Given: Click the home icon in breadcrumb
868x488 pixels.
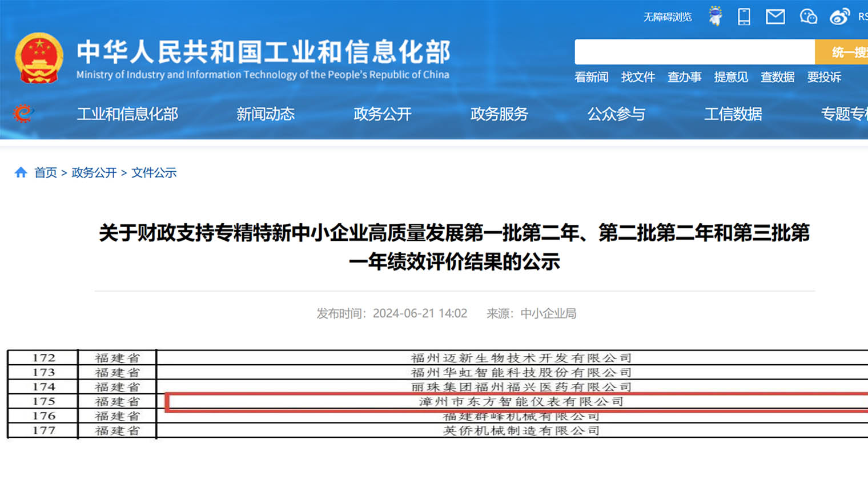Looking at the screenshot, I should point(21,172).
